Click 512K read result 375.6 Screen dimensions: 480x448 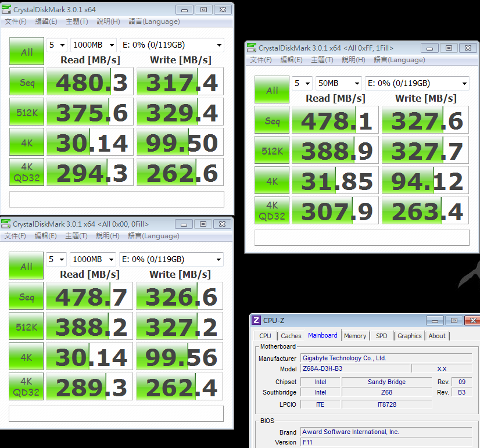click(90, 112)
